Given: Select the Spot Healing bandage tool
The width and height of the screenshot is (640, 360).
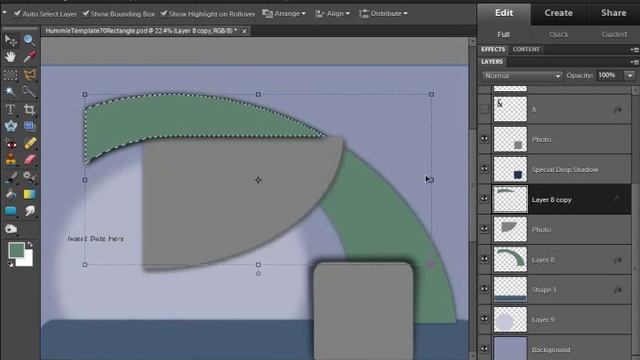Looking at the screenshot, I should coord(29,144).
